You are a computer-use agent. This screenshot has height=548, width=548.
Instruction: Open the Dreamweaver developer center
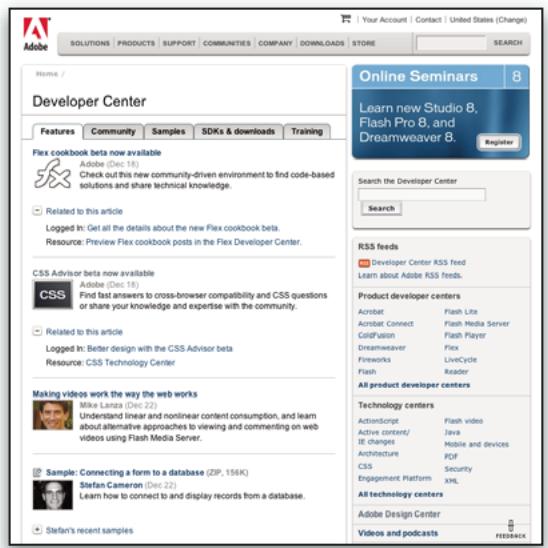(382, 348)
